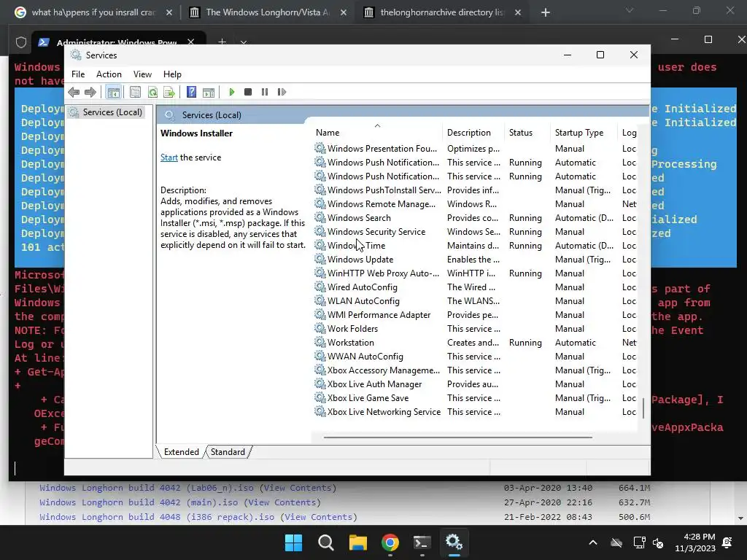Select Services (Local) in the console tree
Screen dimensions: 747x560
click(x=112, y=112)
